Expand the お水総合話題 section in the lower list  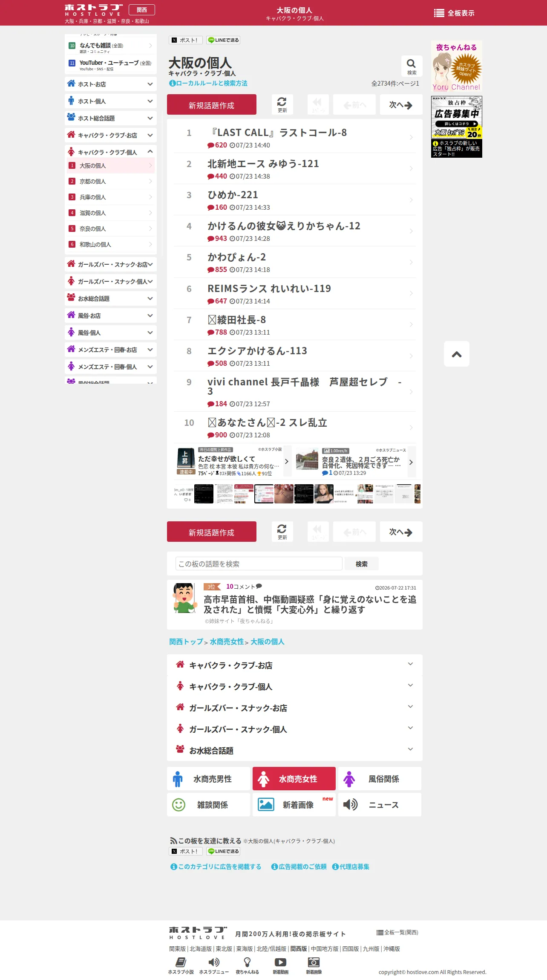pyautogui.click(x=295, y=750)
